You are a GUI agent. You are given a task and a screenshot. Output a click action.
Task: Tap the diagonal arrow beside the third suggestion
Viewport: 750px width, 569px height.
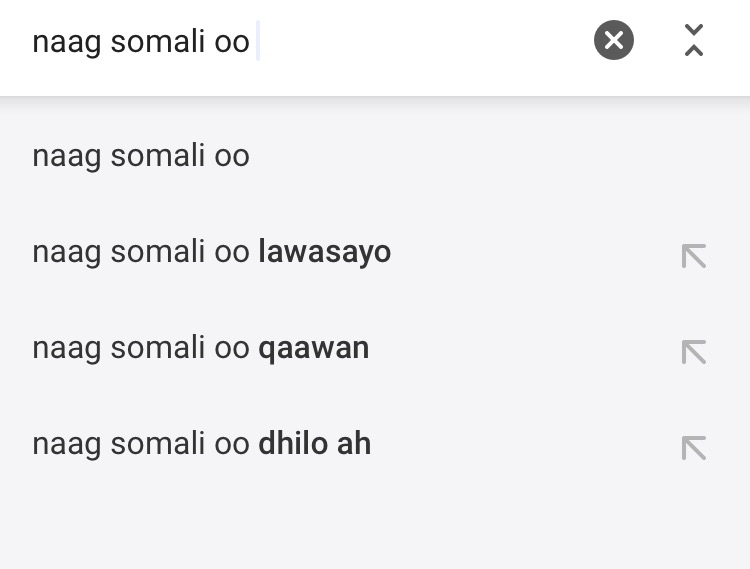(x=694, y=352)
